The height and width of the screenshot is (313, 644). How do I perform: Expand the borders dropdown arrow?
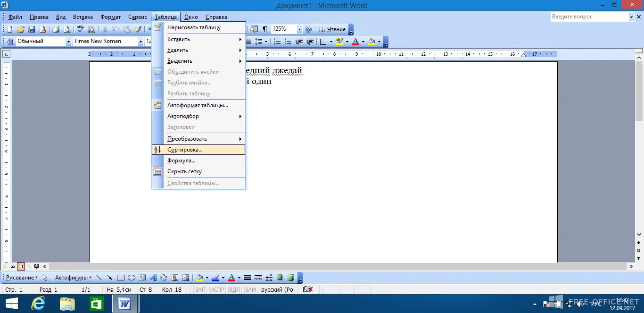coord(331,42)
